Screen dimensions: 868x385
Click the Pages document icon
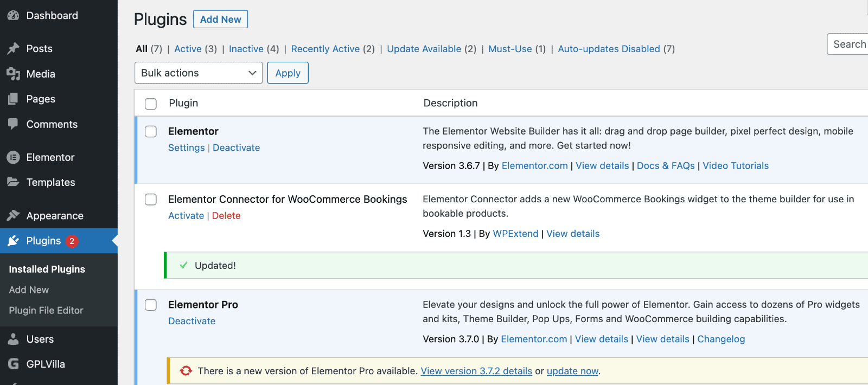[13, 99]
